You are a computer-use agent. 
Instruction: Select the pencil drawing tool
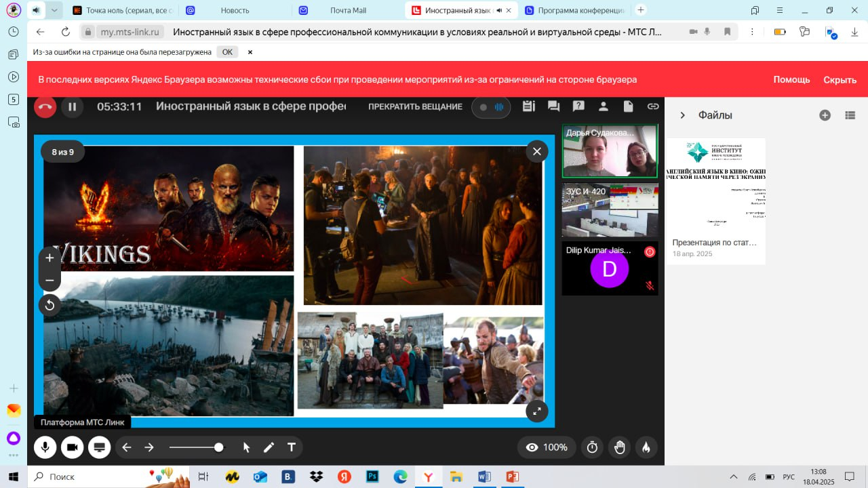(x=269, y=447)
